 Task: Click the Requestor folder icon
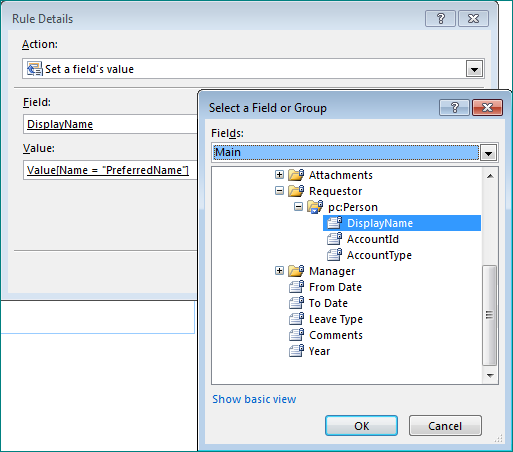click(x=296, y=191)
